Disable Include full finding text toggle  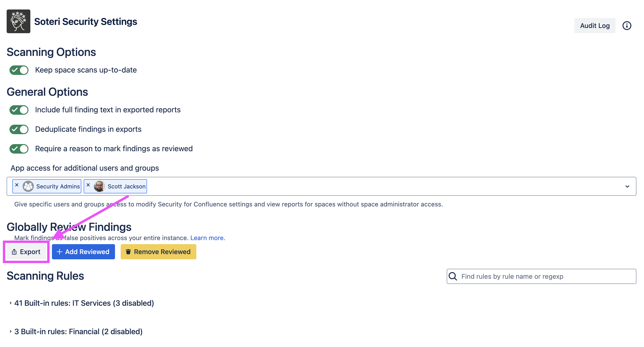pos(19,110)
